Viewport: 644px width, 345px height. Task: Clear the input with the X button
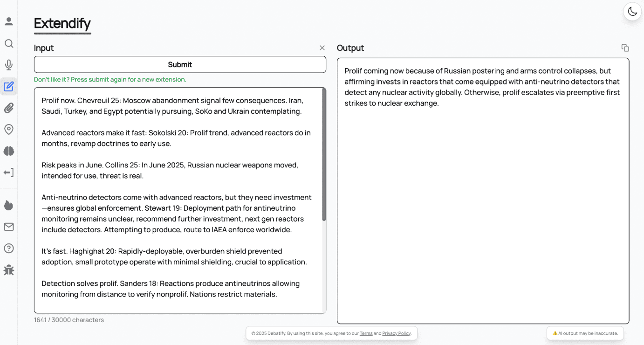(322, 48)
